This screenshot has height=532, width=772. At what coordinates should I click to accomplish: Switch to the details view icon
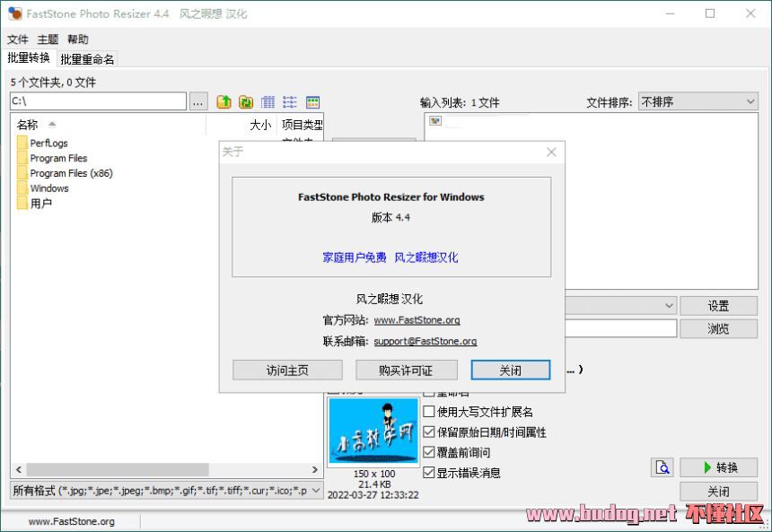(268, 102)
